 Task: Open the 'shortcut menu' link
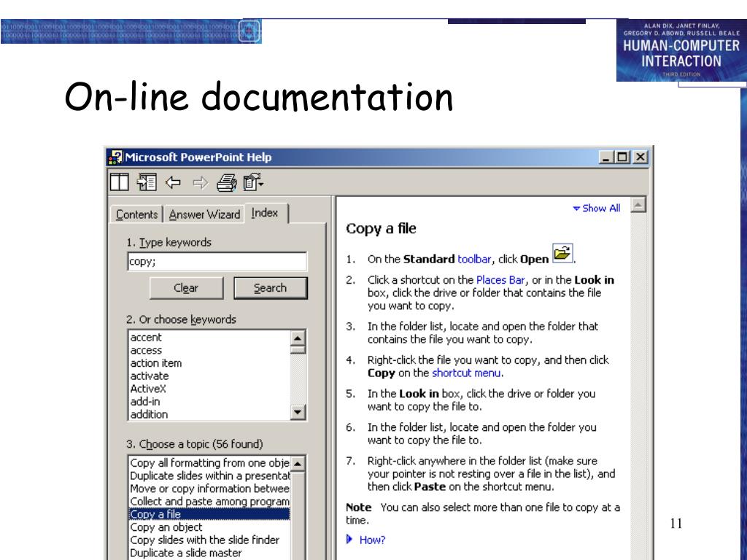point(466,373)
